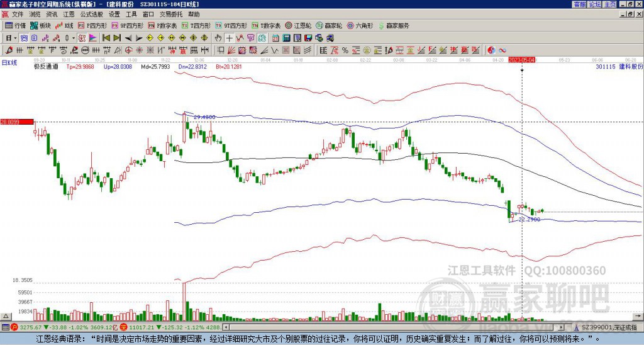Open the 9T四方形 tool
The height and width of the screenshot is (345, 644).
231,25
